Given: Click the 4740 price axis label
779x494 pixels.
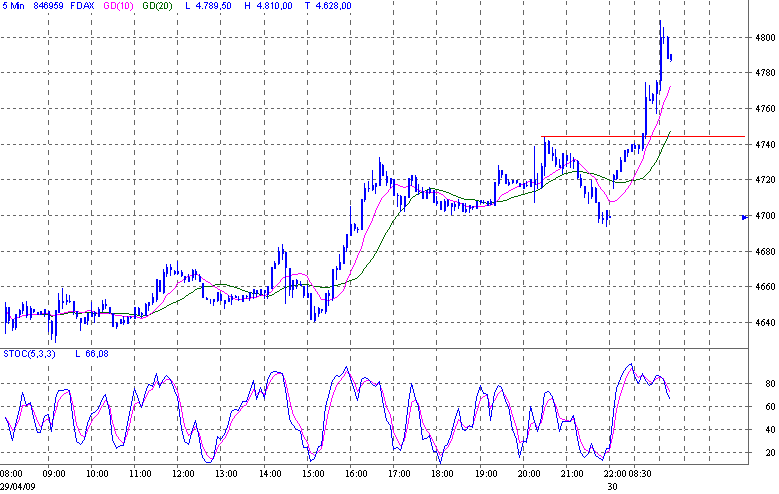Looking at the screenshot, I should tap(765, 145).
